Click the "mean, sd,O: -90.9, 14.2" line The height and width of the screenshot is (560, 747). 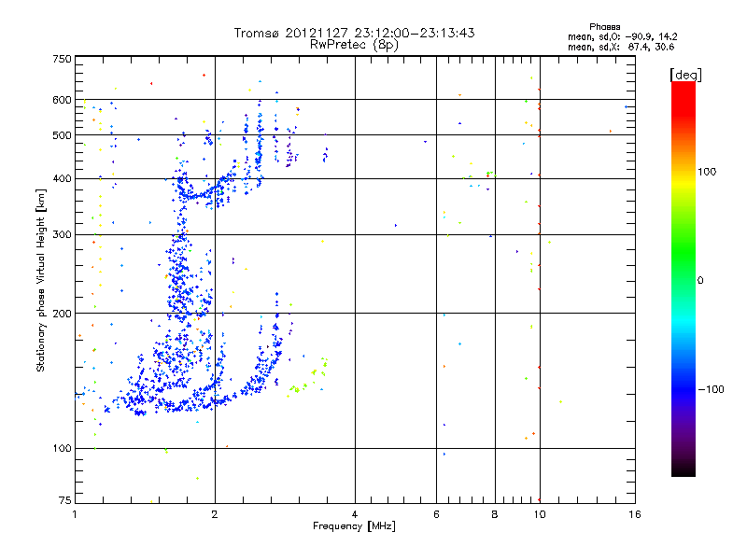pyautogui.click(x=622, y=36)
